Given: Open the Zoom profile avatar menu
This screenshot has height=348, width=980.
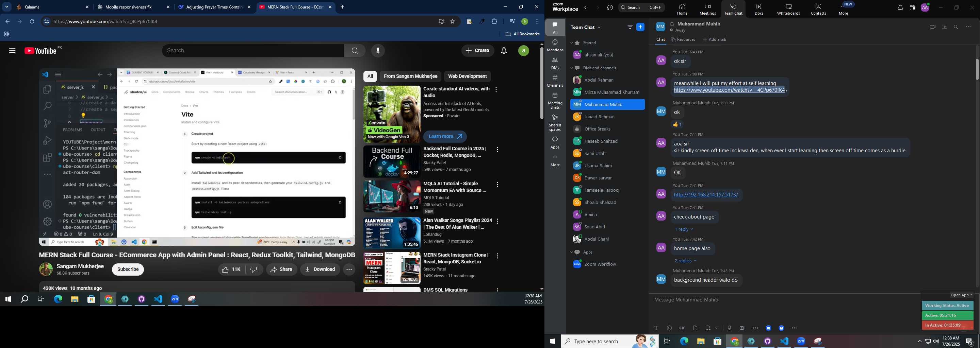Looking at the screenshot, I should point(925,7).
